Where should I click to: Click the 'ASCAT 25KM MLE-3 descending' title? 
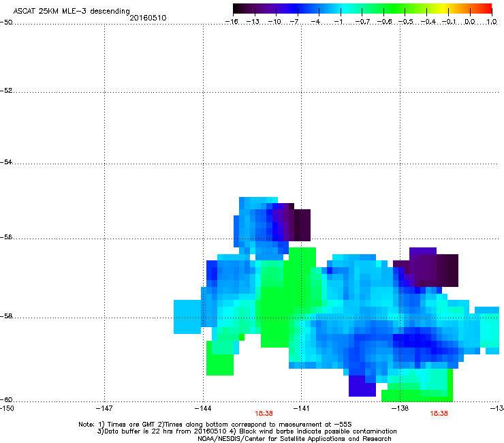[72, 11]
